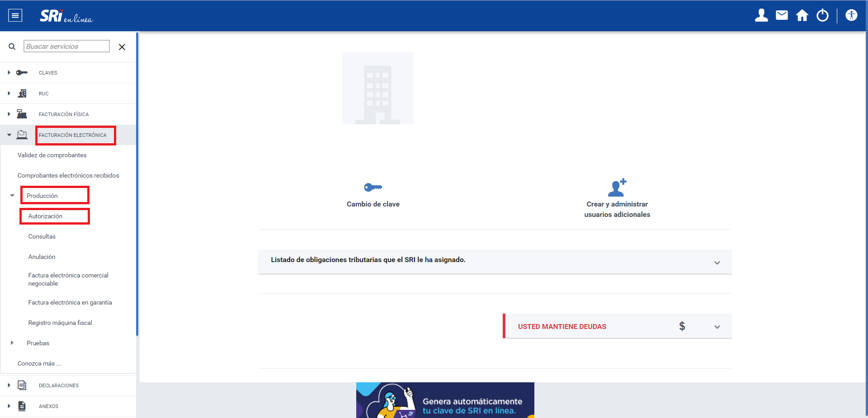Click Crear y administrar usuarios adicionales
868x418 pixels.
pyautogui.click(x=617, y=209)
